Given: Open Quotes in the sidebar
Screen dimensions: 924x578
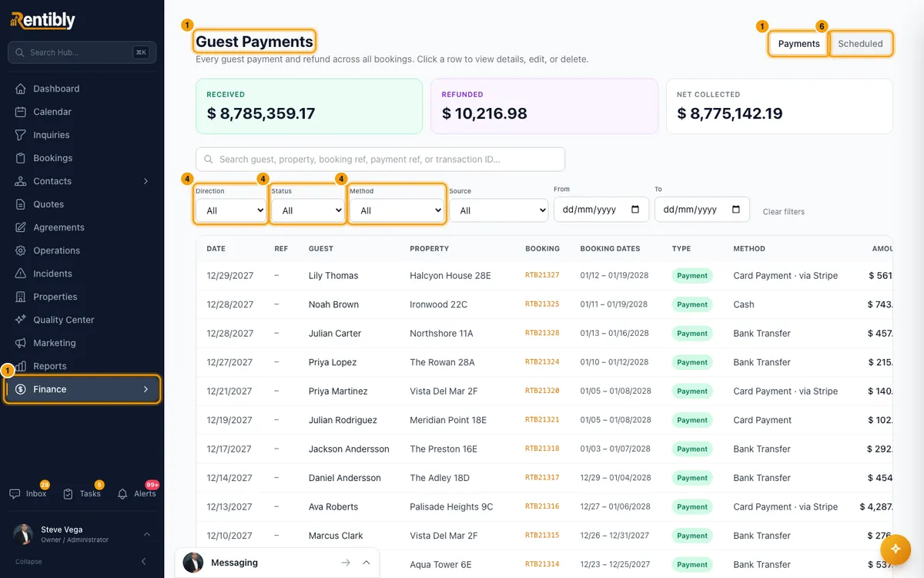Looking at the screenshot, I should (82, 204).
